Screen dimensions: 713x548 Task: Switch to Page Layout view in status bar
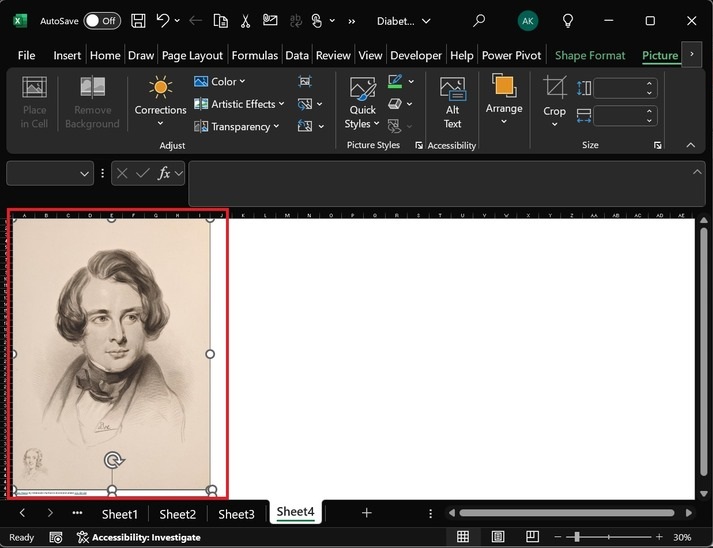[x=499, y=537]
